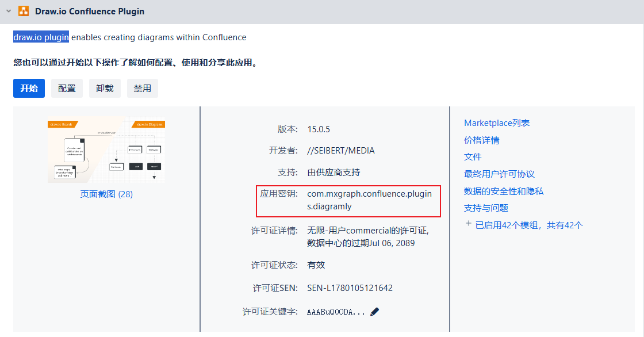This screenshot has width=644, height=337.
Task: Click the license key text AAABuQ0ODA...
Action: (x=336, y=312)
